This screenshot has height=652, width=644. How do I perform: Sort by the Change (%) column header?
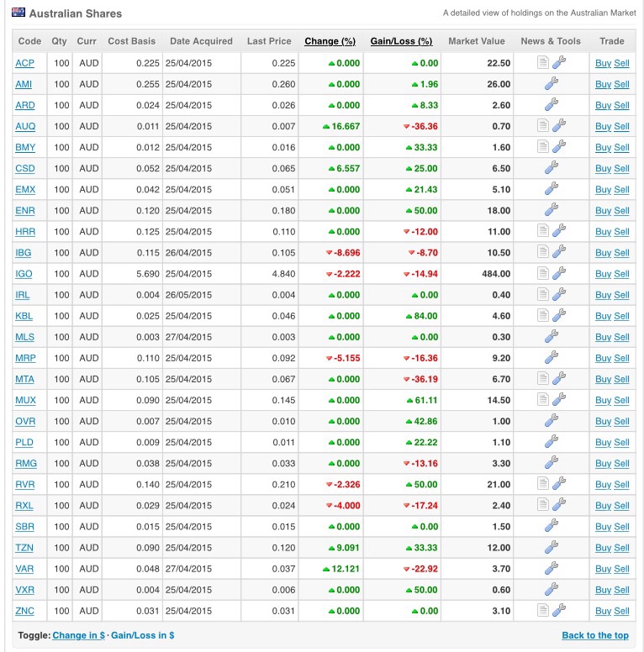coord(330,41)
